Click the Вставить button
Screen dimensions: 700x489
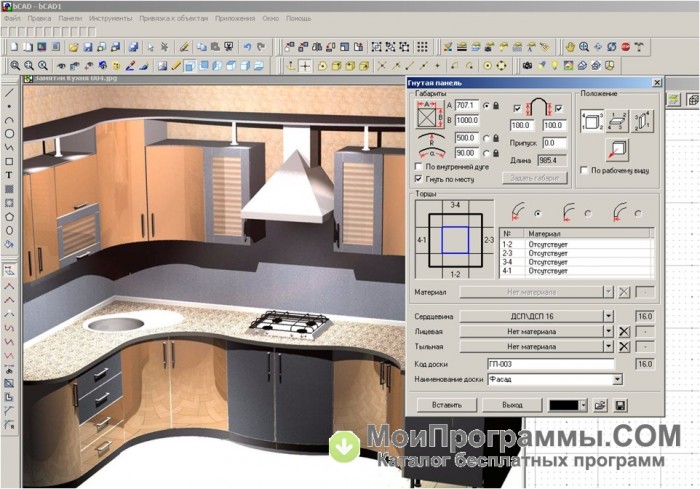(447, 405)
